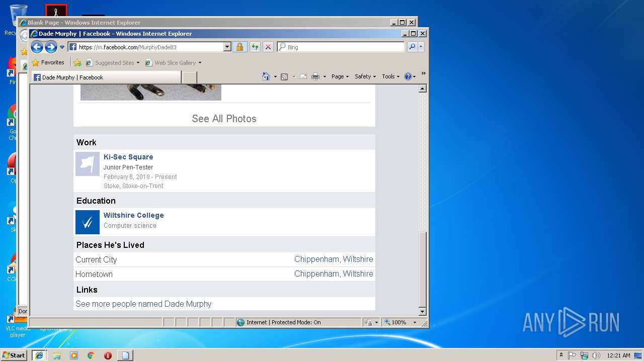Show hidden tray icons arrow

(x=561, y=355)
